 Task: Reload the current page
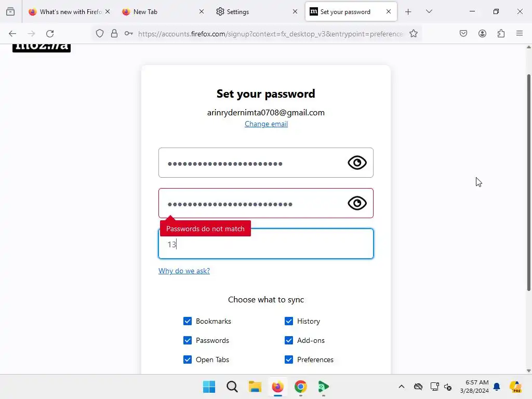click(50, 34)
